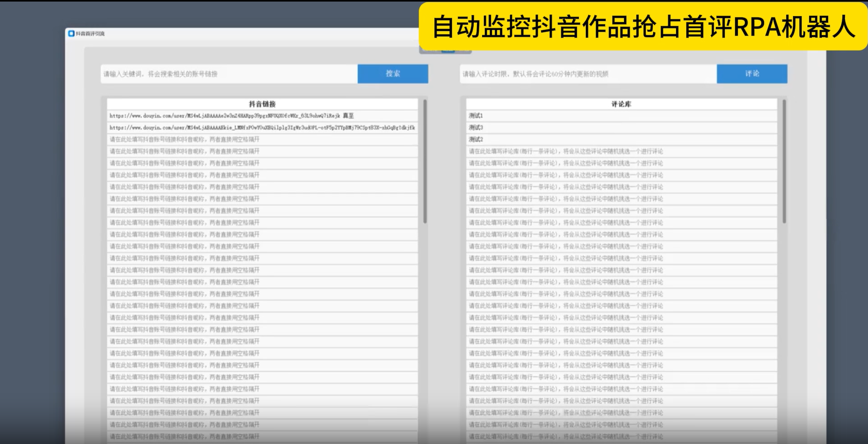Screen dimensions: 868x444
Task: Click the 抖音链接 list vertical scrollbar
Action: [x=425, y=161]
